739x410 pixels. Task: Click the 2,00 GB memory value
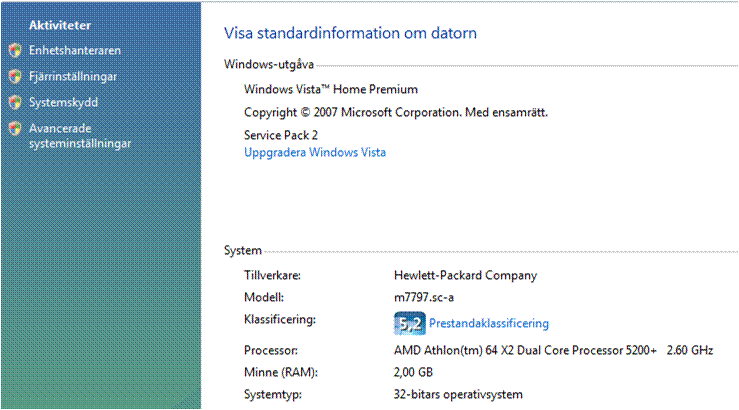pyautogui.click(x=413, y=372)
